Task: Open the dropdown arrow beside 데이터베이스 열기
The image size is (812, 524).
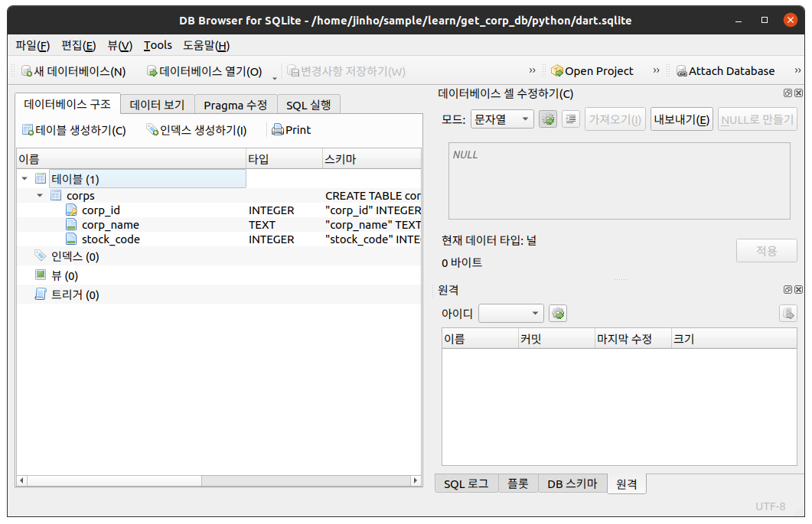Action: tap(275, 78)
